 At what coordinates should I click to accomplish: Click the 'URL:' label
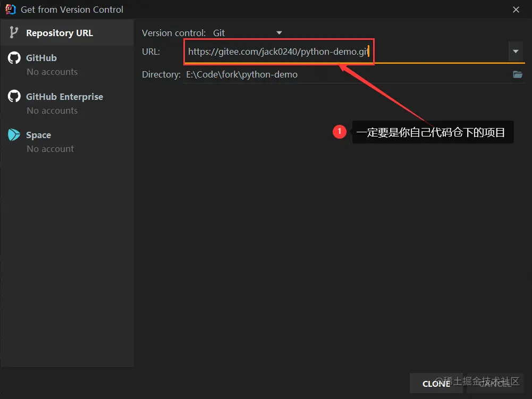point(150,52)
